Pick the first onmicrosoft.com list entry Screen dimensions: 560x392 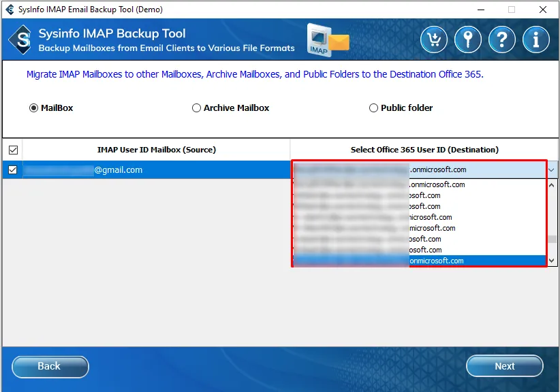click(x=419, y=184)
